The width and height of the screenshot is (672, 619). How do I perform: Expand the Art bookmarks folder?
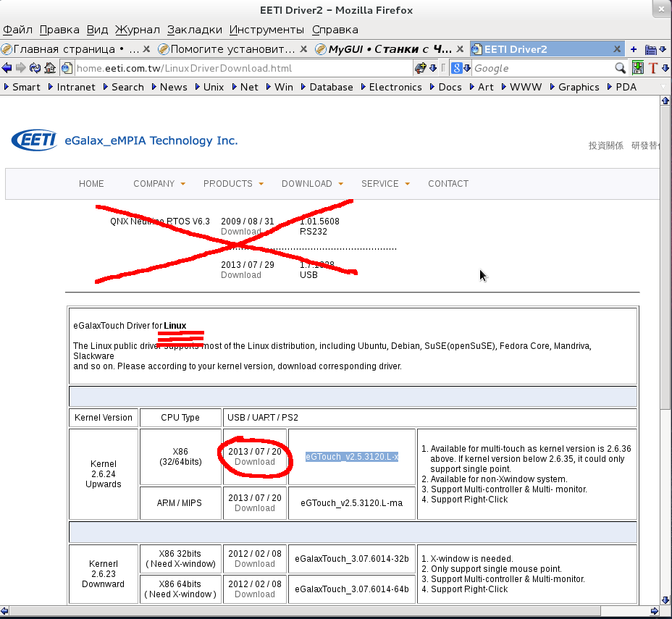click(x=482, y=87)
